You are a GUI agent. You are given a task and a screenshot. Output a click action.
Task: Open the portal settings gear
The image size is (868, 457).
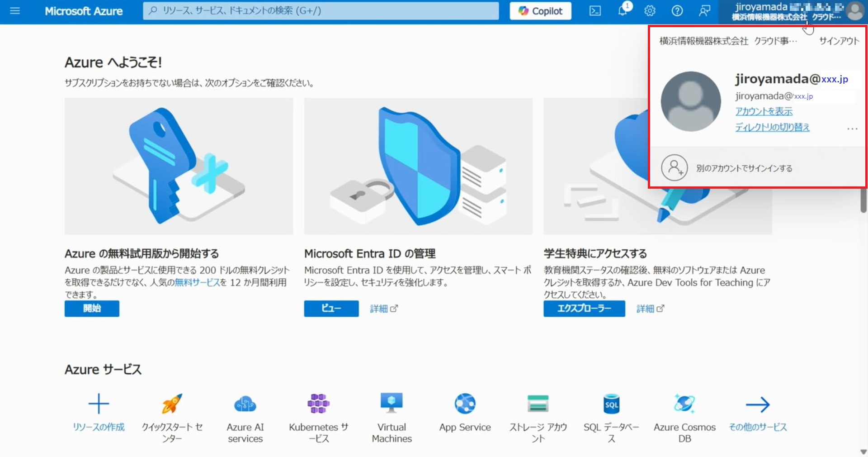(650, 11)
